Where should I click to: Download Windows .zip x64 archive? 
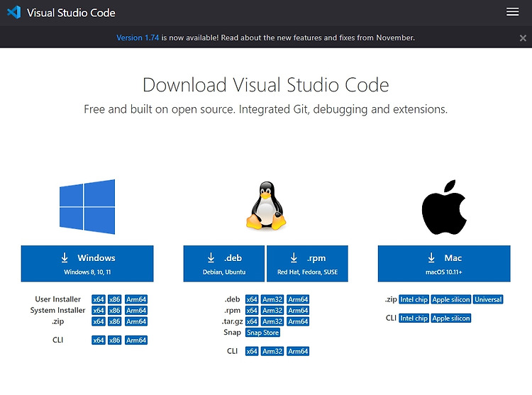coord(99,321)
